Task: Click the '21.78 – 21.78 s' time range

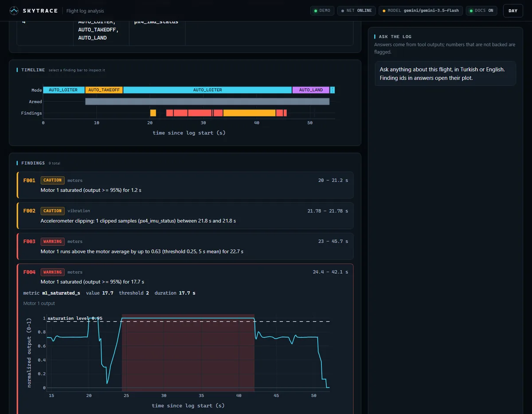Action: 328,211
